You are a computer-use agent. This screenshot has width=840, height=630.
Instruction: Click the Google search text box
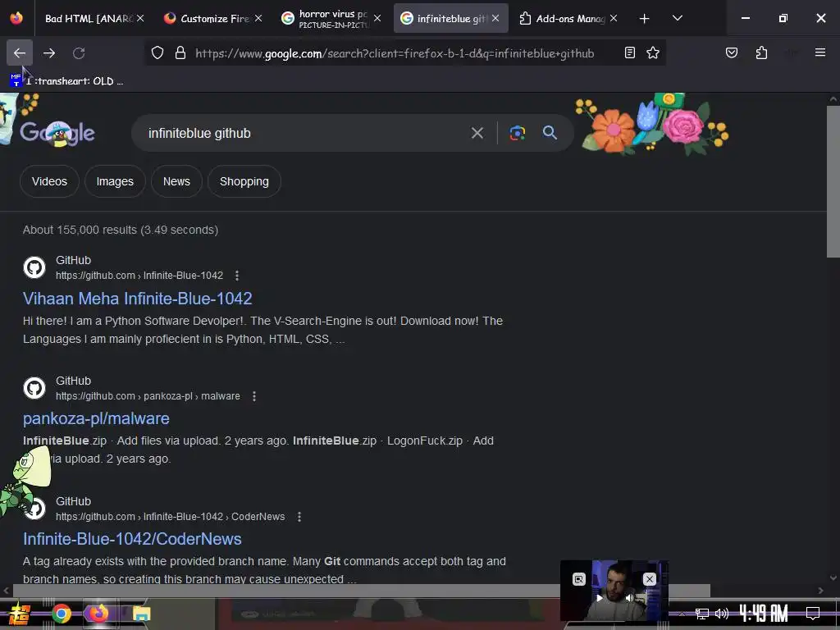[x=305, y=134]
